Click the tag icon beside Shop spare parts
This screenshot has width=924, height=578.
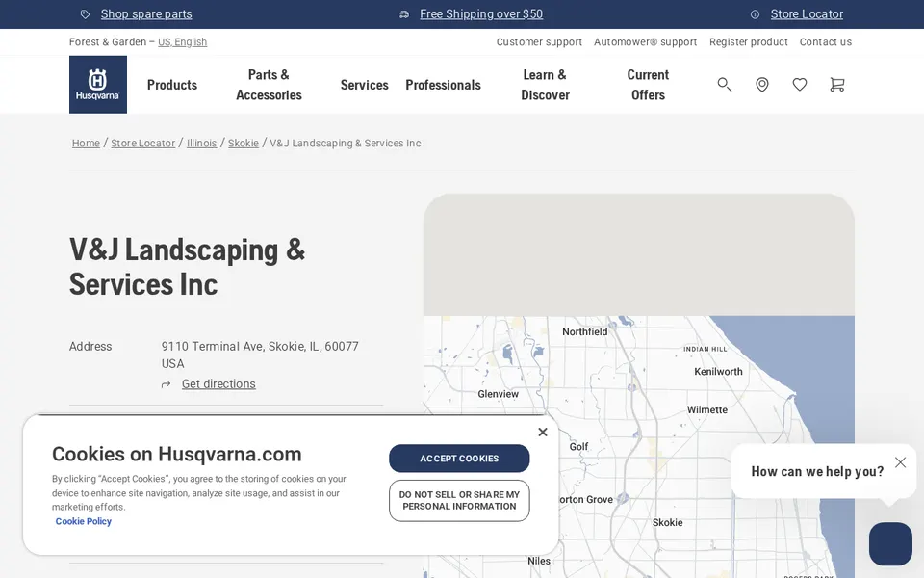pos(85,14)
